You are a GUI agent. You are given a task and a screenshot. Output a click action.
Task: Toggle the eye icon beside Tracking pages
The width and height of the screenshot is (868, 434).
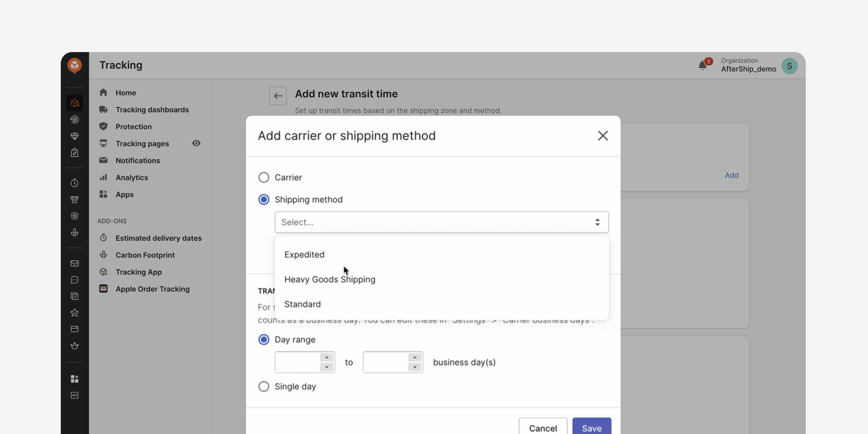click(196, 143)
